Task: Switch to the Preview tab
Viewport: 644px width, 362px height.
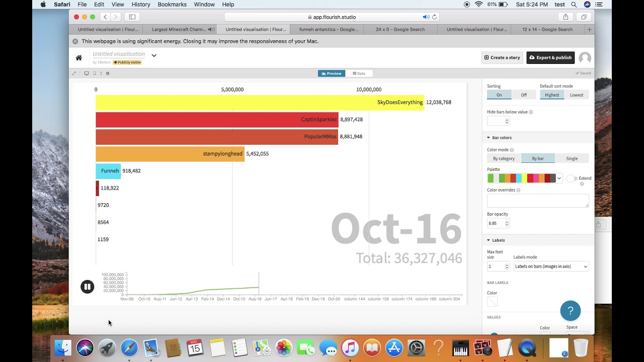Action: (332, 73)
